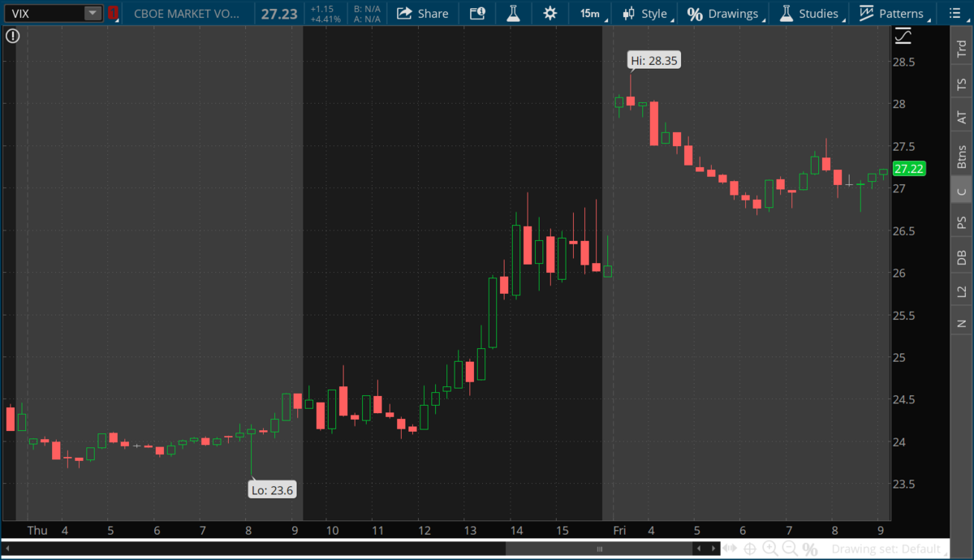Click the 28.5 price axis label
Screen dimensions: 974x560
click(903, 62)
